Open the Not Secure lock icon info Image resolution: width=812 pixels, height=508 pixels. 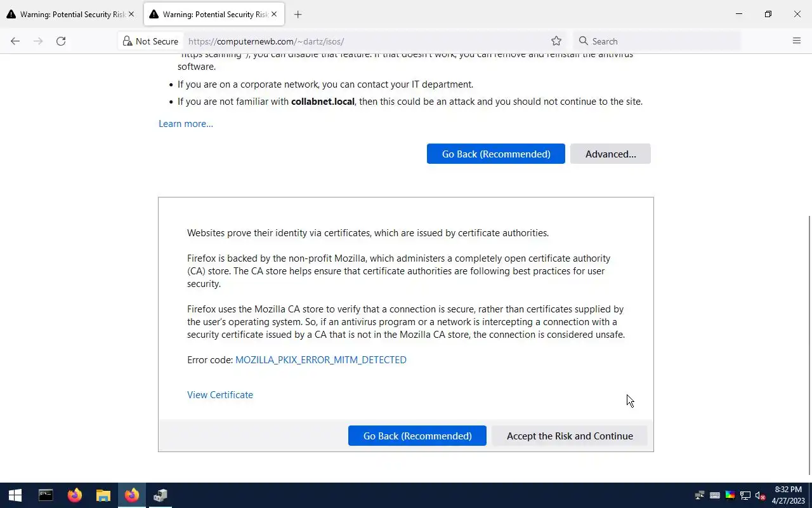coord(151,41)
